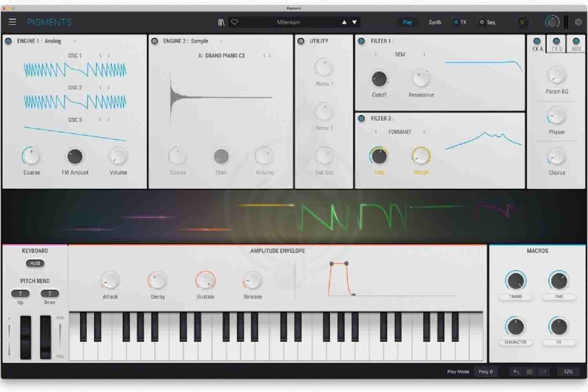Viewport: 588px width, 392px height.
Task: Expand Engine 1 Analog type dropdown
Action: coord(74,41)
